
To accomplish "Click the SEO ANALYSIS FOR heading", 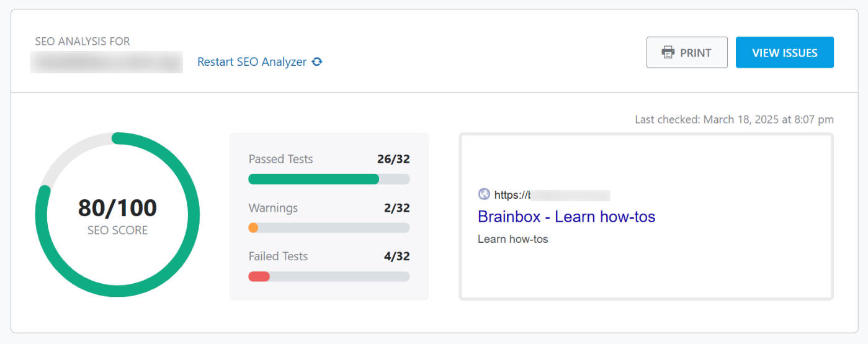I will 83,42.
